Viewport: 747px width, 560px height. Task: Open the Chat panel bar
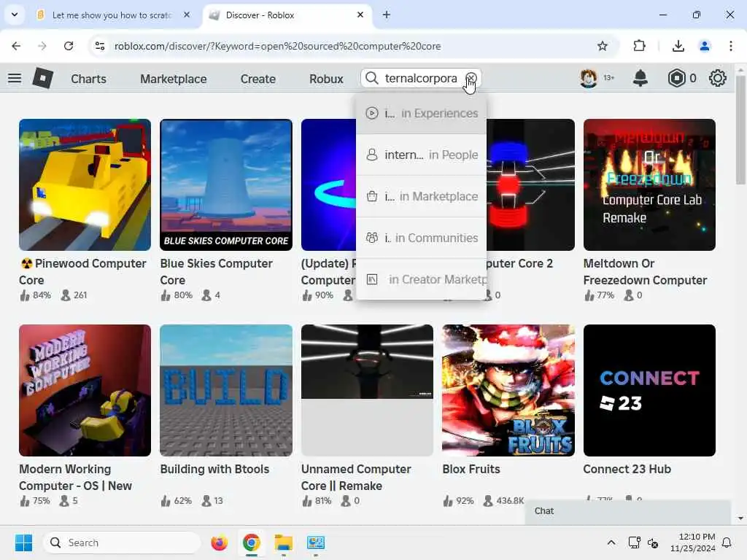[628, 511]
